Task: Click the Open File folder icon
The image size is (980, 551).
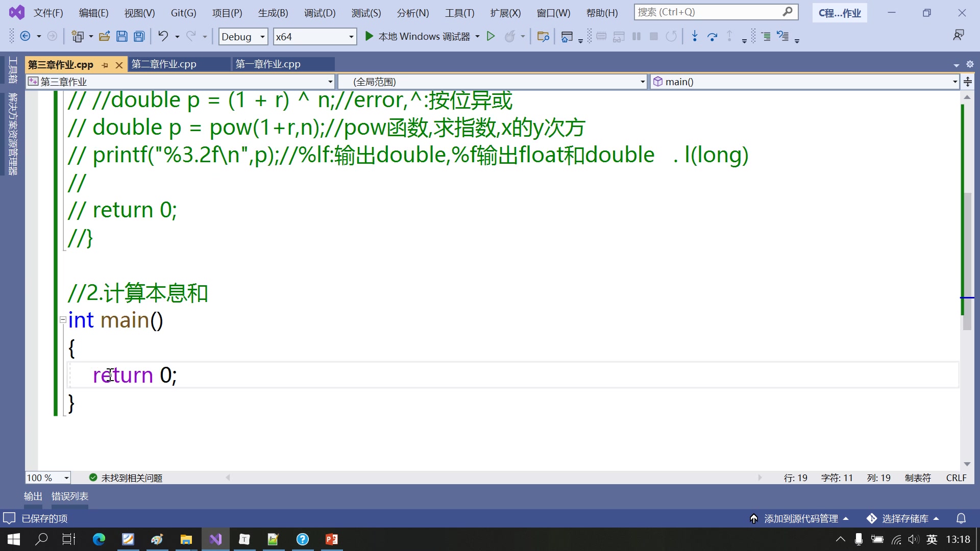Action: pyautogui.click(x=105, y=36)
